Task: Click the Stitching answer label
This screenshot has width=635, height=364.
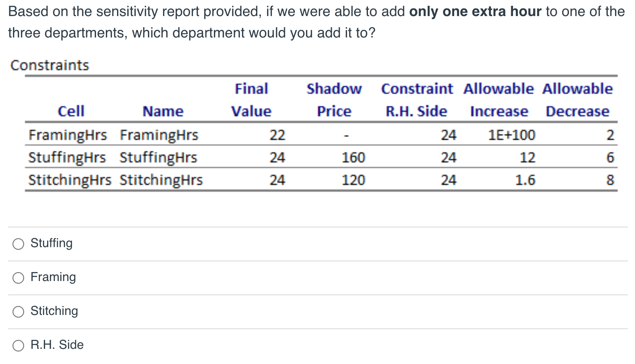Action: tap(54, 311)
